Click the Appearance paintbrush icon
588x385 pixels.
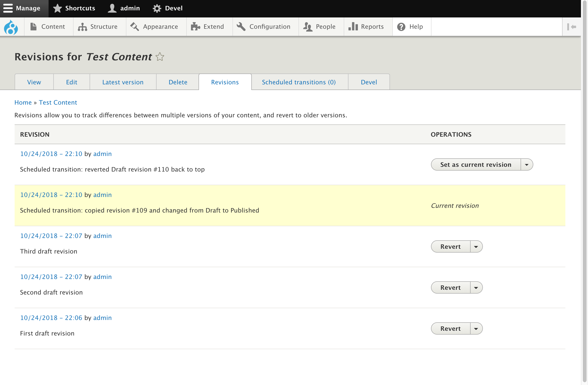click(135, 26)
